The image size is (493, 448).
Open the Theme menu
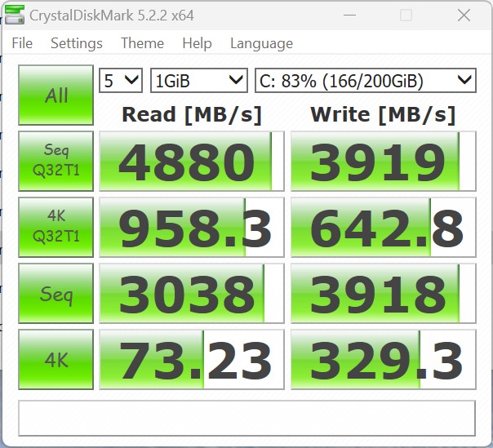click(x=142, y=43)
